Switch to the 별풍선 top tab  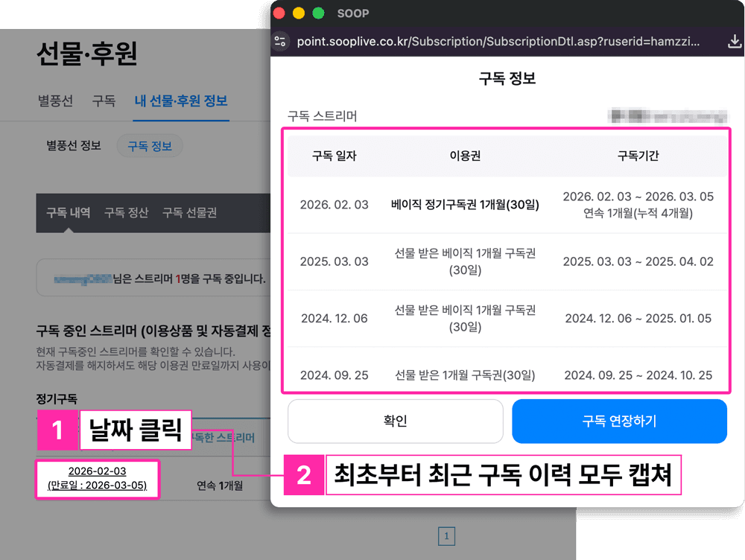click(x=55, y=101)
